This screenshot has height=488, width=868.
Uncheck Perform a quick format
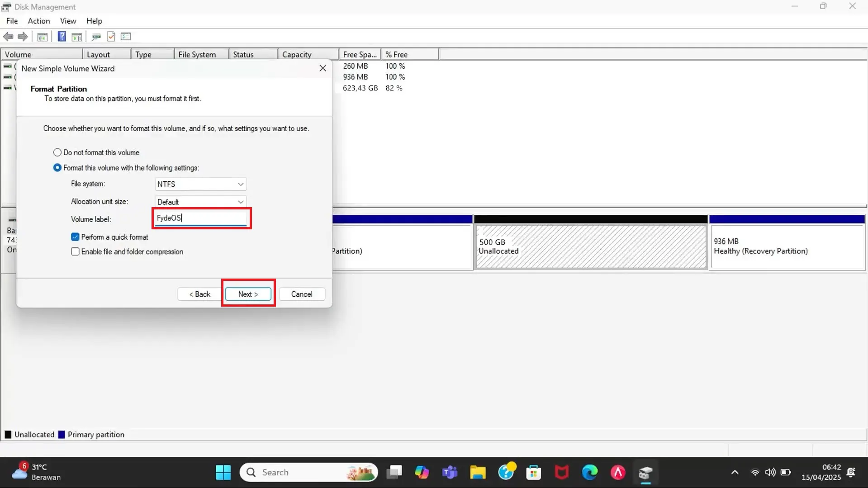[x=75, y=237]
